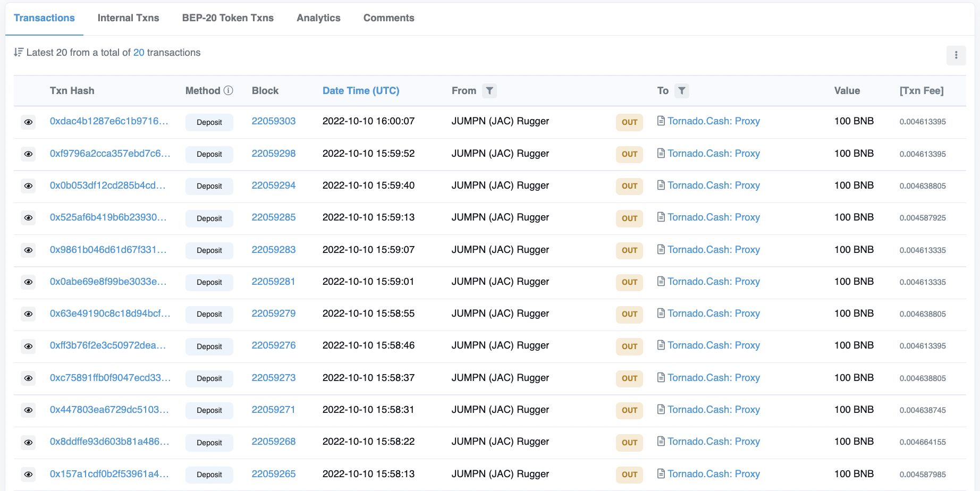Preview transaction 0xc75891ffb0f9047ecd33 with eye icon
The height and width of the screenshot is (491, 980).
coord(29,378)
